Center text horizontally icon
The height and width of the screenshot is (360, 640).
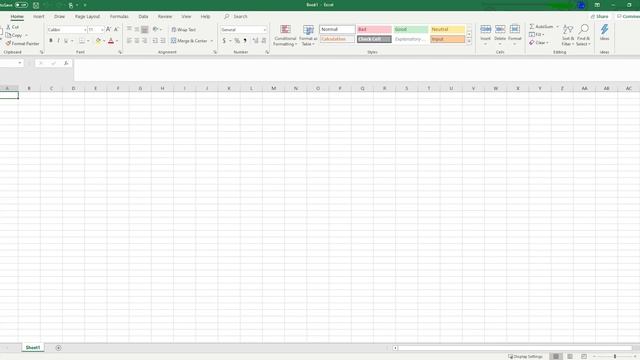click(137, 41)
